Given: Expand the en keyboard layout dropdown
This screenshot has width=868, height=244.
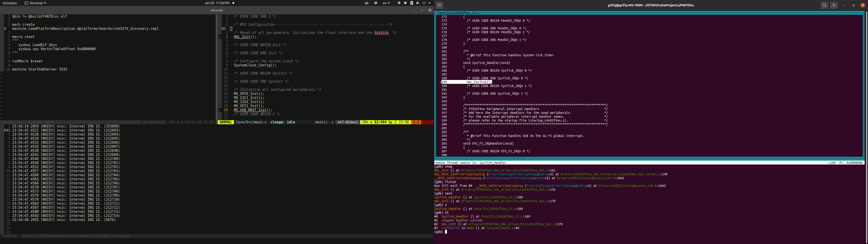Looking at the screenshot, I should pos(386,3).
